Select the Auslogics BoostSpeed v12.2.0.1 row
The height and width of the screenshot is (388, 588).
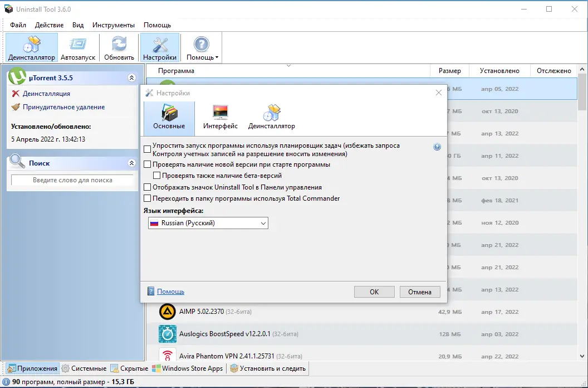pos(362,334)
